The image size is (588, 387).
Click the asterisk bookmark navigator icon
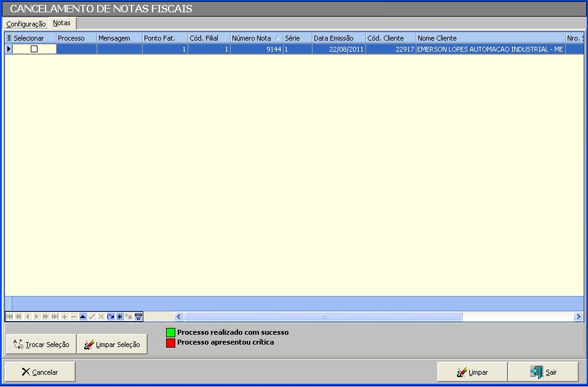point(120,317)
